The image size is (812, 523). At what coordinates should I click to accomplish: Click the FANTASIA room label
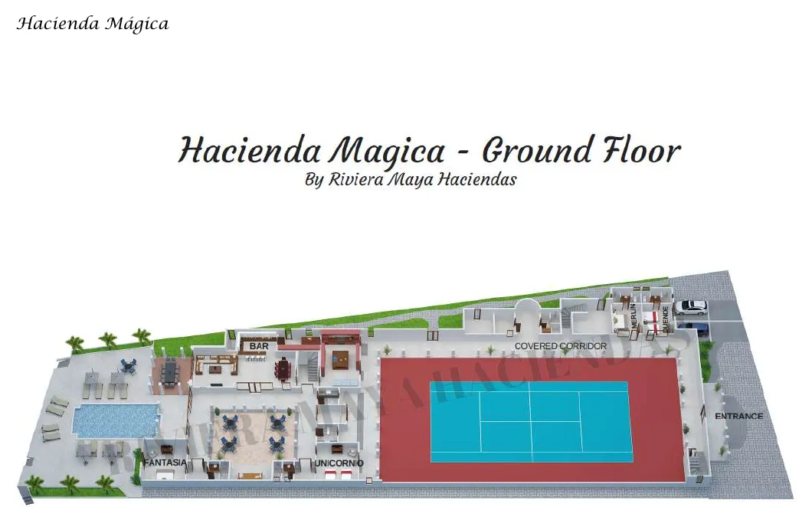tap(165, 463)
